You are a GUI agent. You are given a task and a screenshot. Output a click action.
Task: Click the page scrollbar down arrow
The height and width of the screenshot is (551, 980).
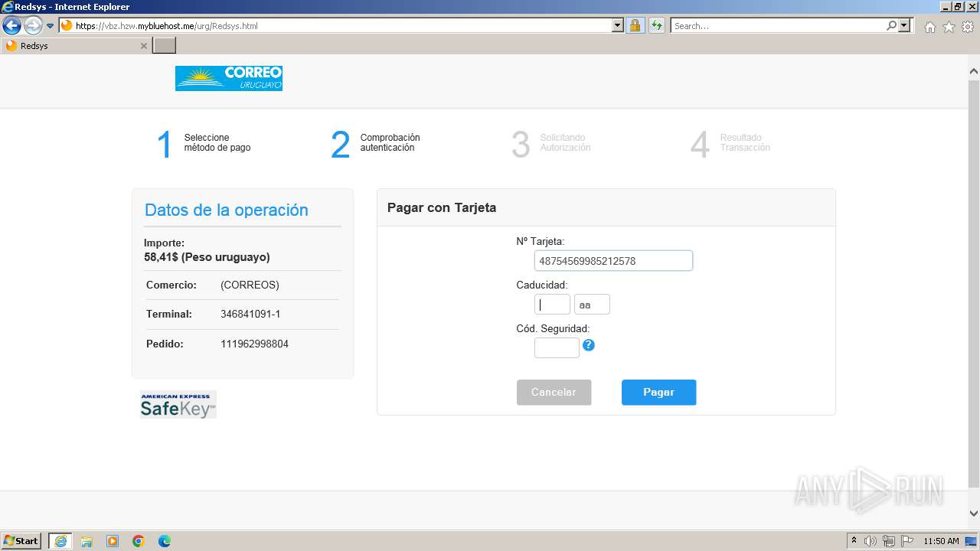pyautogui.click(x=973, y=514)
